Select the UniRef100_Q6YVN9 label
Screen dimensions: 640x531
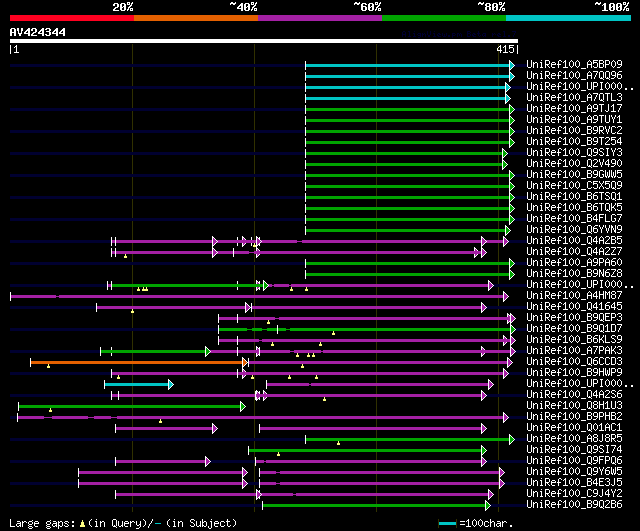(574, 230)
